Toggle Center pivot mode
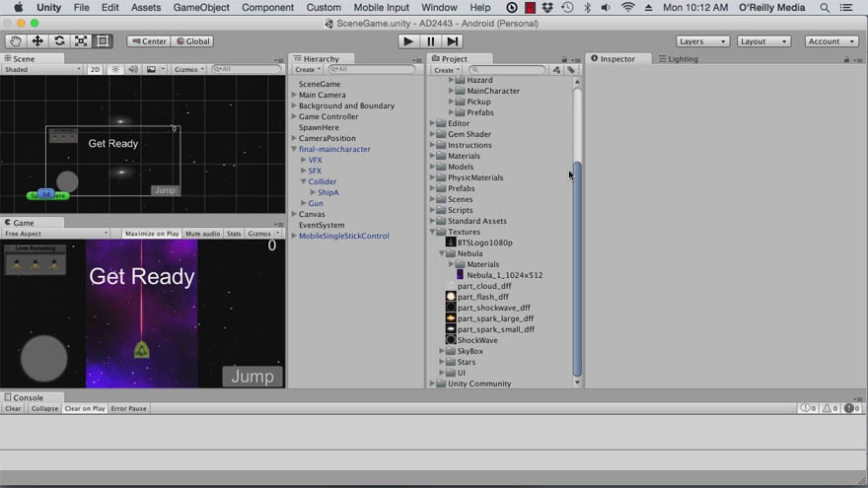Viewport: 868px width, 488px height. [149, 41]
